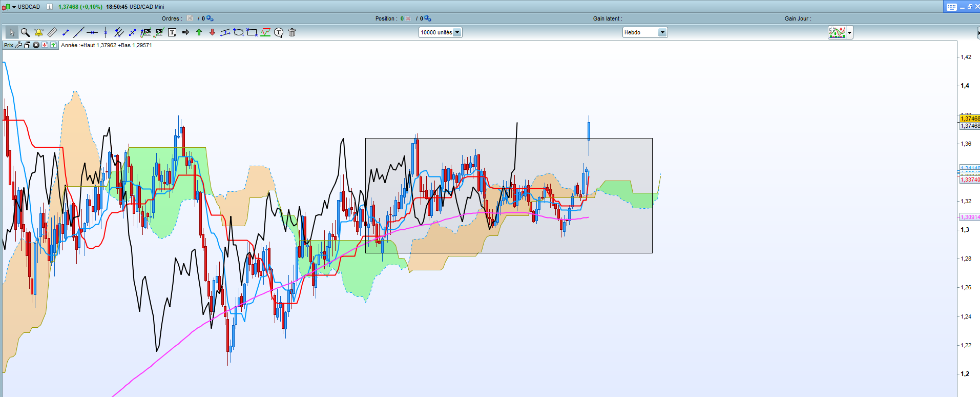Open the USDCAD instrument info icon
Screen dimensions: 980x397
50,7
